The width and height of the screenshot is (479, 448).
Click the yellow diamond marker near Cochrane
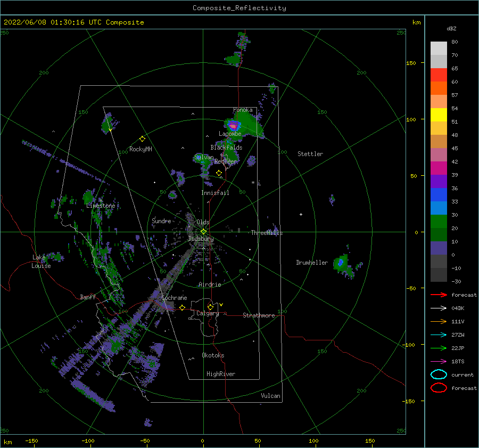coord(182,307)
